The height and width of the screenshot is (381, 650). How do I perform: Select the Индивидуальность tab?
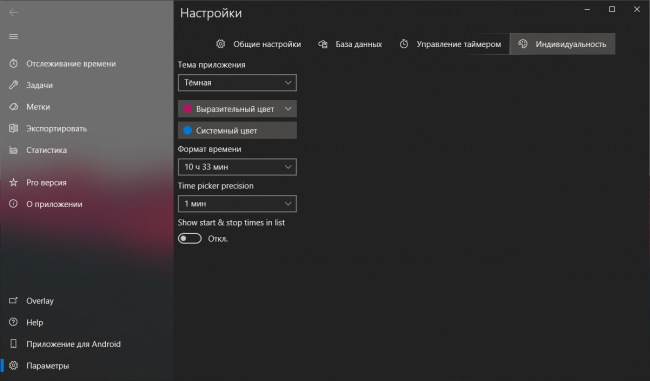point(563,44)
